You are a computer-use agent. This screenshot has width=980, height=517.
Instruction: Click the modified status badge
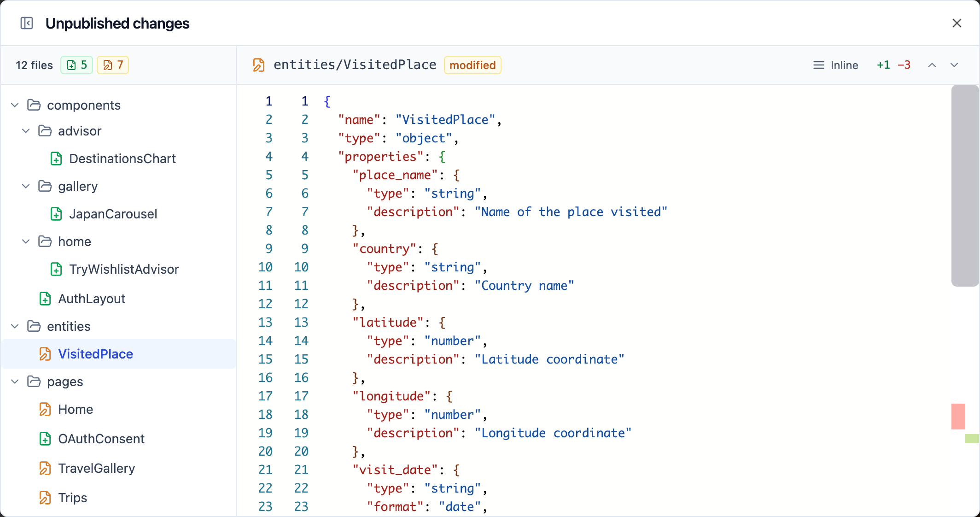tap(472, 65)
